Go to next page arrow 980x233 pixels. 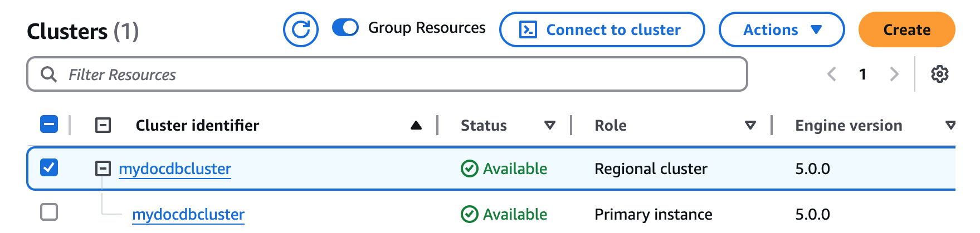pyautogui.click(x=894, y=74)
